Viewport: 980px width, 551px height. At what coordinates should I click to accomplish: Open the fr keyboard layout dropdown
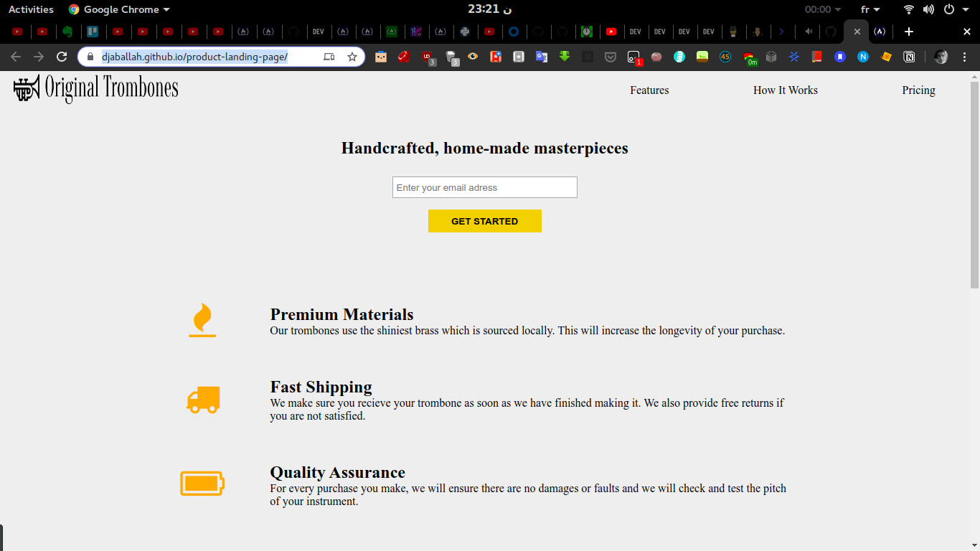(870, 9)
